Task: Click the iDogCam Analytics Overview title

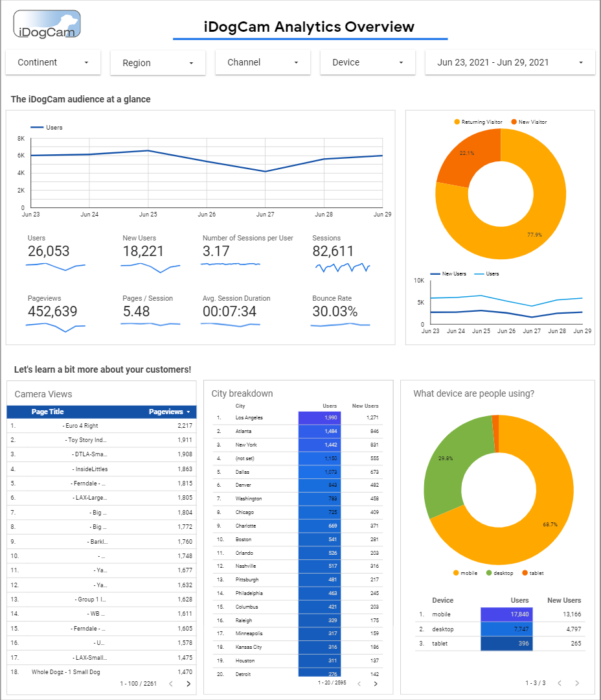Action: click(309, 27)
